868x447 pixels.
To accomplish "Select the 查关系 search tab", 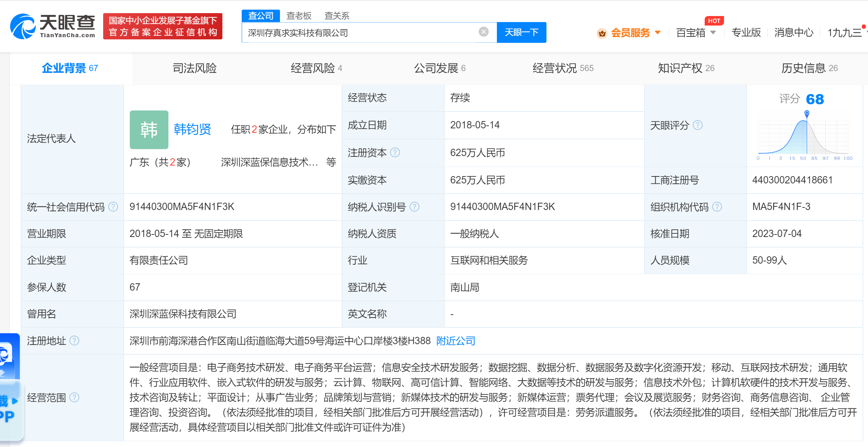I will click(x=337, y=16).
